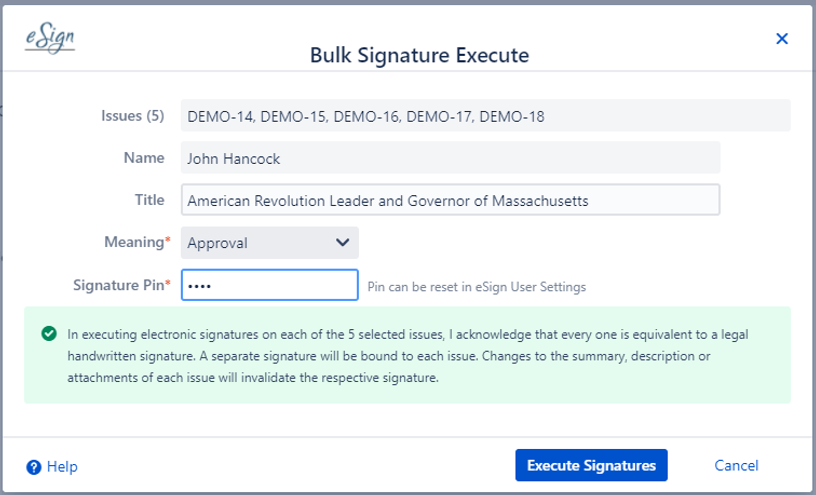The width and height of the screenshot is (816, 495).
Task: Close the Bulk Signature Execute dialog
Action: [x=782, y=39]
